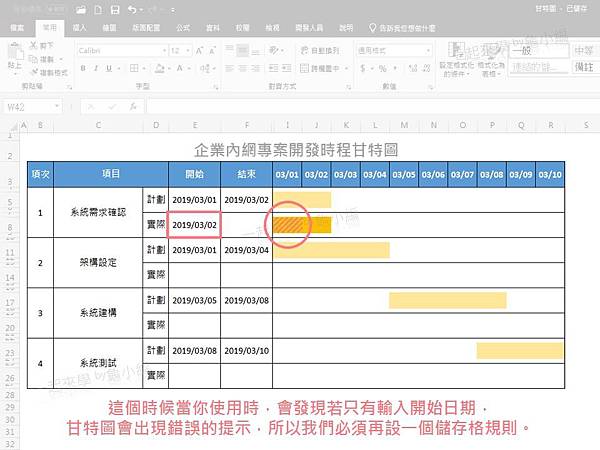Open Conditional Formatting (設定格式化的條件)
The image size is (600, 450).
click(457, 59)
